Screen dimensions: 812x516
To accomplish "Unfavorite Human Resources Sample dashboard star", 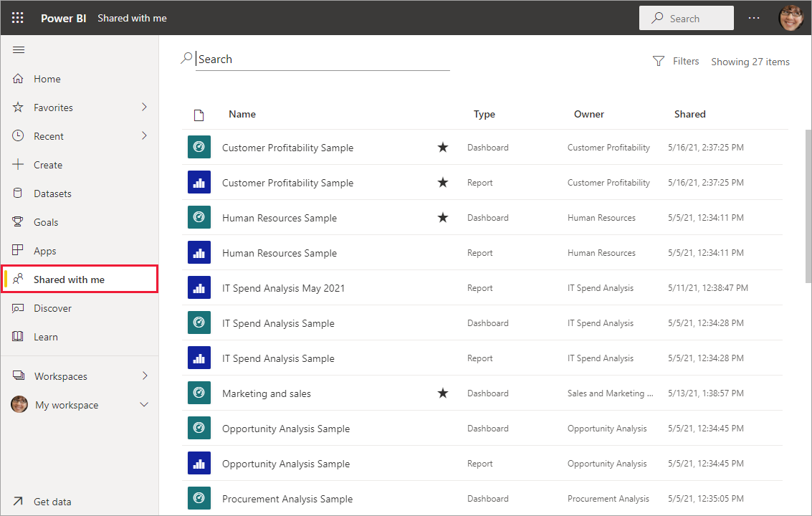I will point(443,218).
